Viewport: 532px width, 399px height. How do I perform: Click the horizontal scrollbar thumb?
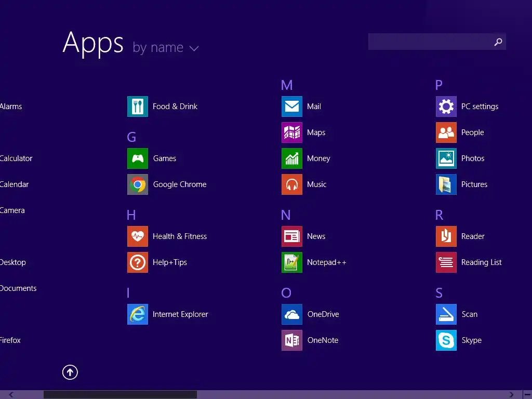(x=120, y=395)
